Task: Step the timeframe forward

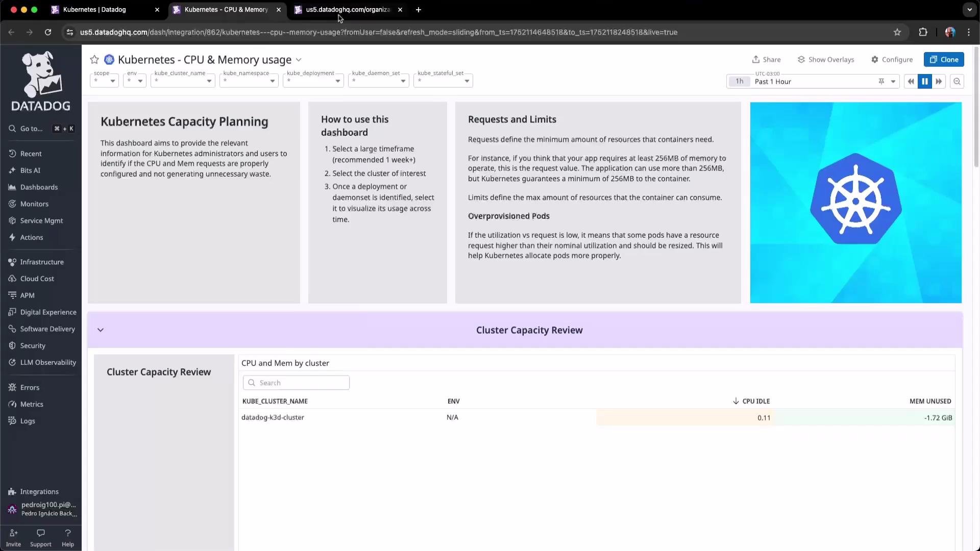Action: point(939,82)
